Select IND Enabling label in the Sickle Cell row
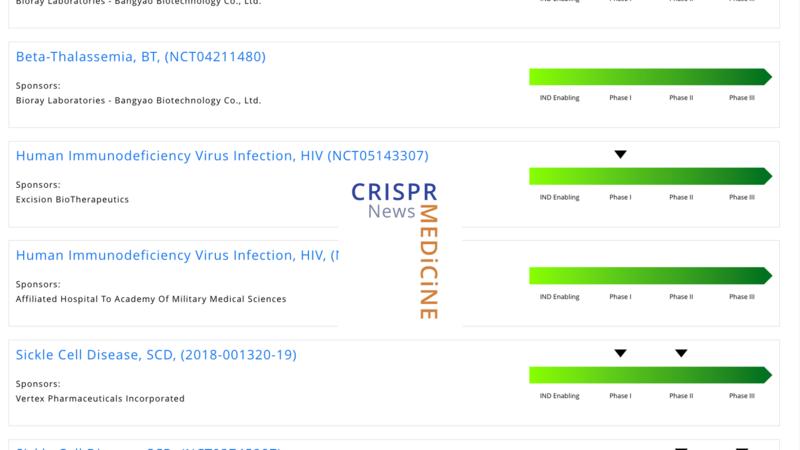Image resolution: width=800 pixels, height=450 pixels. 559,396
